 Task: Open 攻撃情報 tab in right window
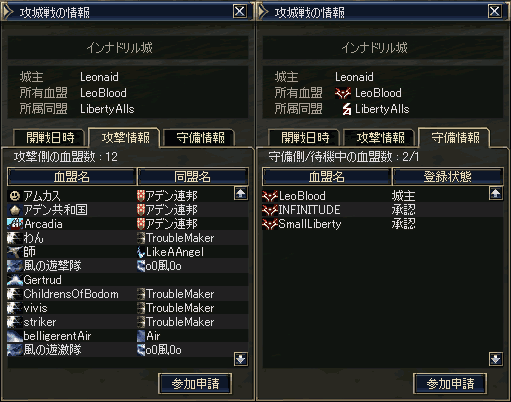click(x=380, y=137)
